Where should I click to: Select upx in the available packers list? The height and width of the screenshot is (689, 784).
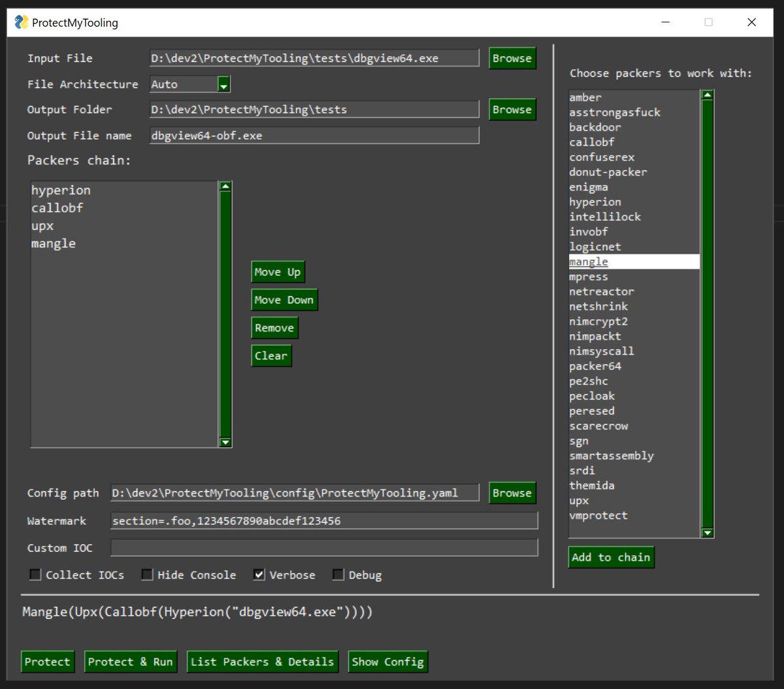pyautogui.click(x=634, y=501)
